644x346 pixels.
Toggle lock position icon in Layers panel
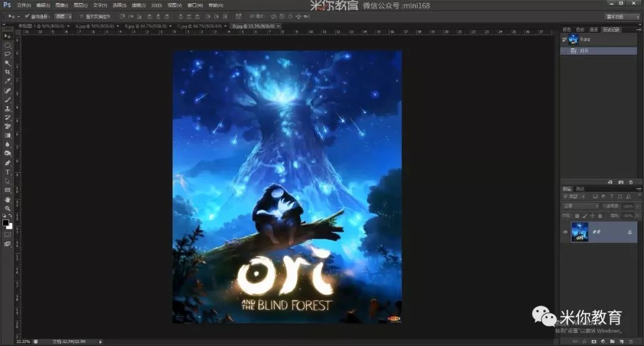click(x=592, y=216)
